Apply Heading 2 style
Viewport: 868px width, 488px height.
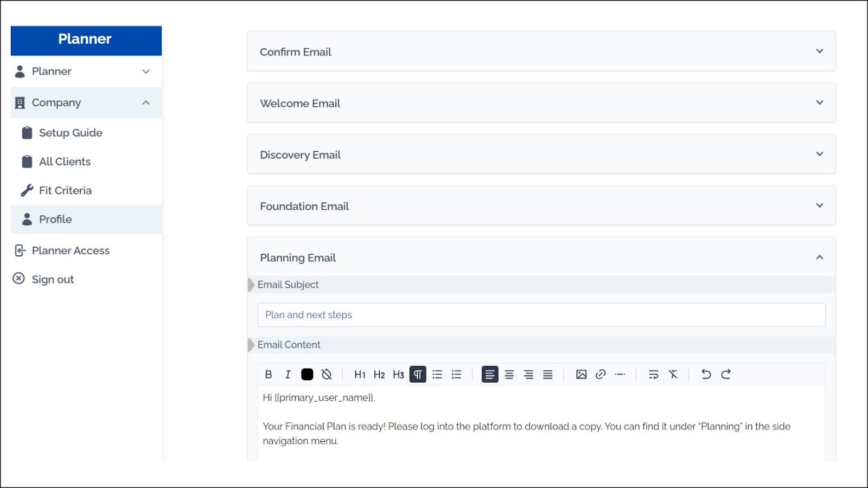379,374
